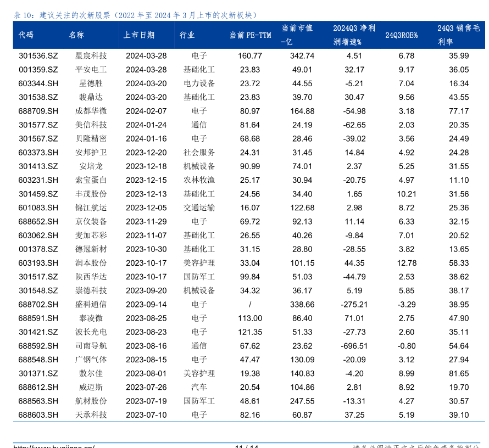Viewport: 489px width, 448px height.
Task: Select listing date 2023-12-05
Action: 146,208
